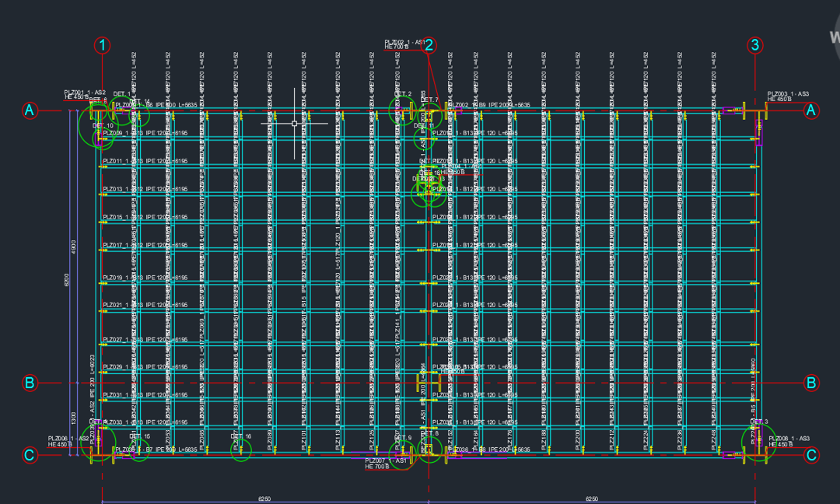The width and height of the screenshot is (840, 504).
Task: Click the green circle under DET. 16
Action: click(241, 450)
